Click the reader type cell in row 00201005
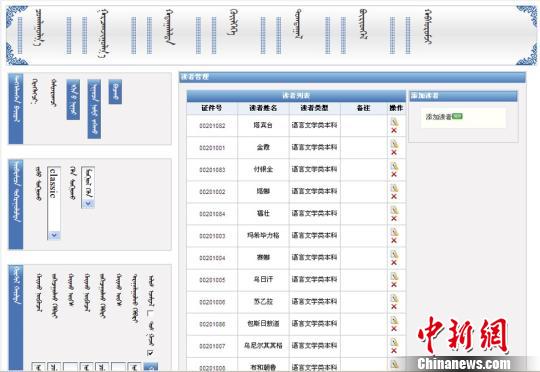Image resolution: width=540 pixels, height=372 pixels. [x=314, y=279]
